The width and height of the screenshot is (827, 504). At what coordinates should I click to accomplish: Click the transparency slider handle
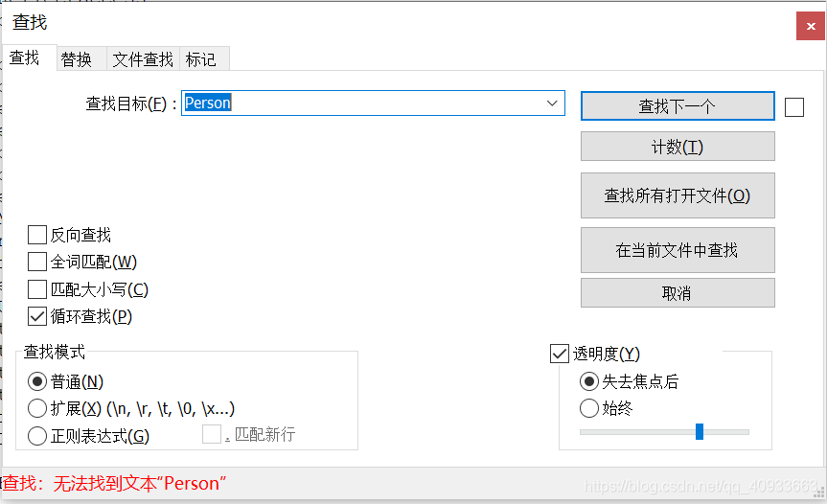click(x=700, y=431)
